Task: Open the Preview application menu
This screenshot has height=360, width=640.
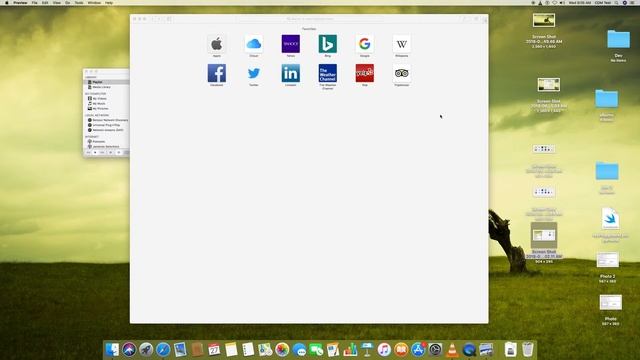Action: tap(20, 3)
